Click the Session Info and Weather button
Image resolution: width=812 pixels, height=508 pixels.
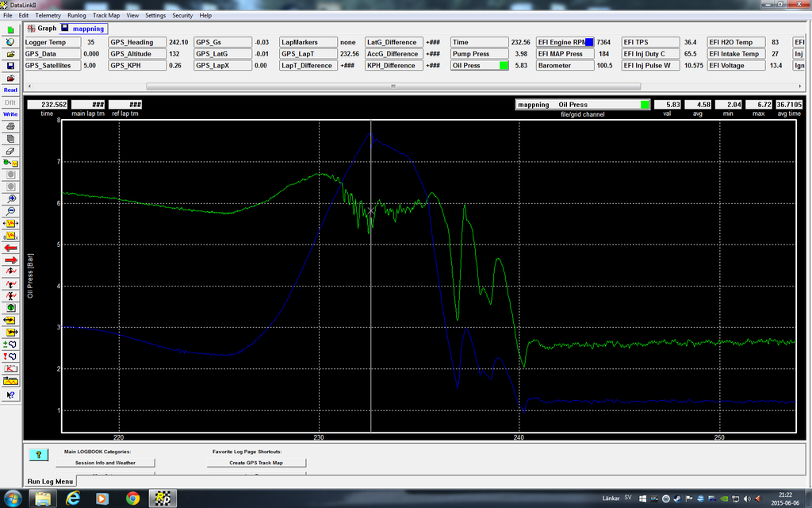[105, 463]
